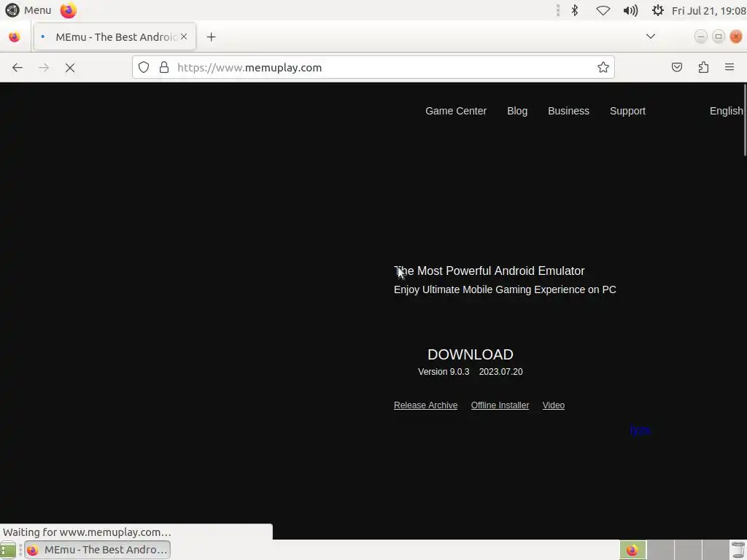
Task: Open the volume sound indicator
Action: click(x=630, y=10)
